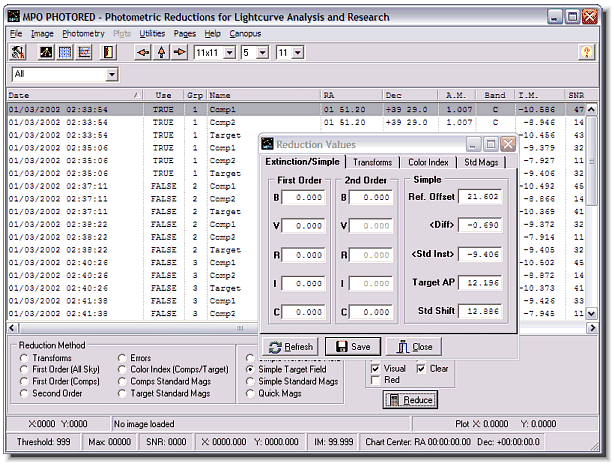Click the vertical scrollbar thumb of table
Viewport: 614px width, 464px height.
591,161
